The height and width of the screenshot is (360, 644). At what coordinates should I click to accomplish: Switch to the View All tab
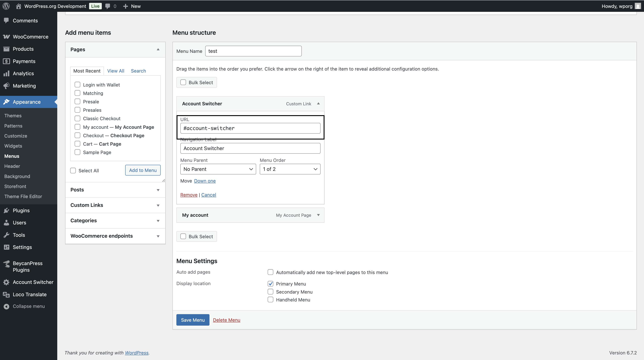click(x=116, y=71)
